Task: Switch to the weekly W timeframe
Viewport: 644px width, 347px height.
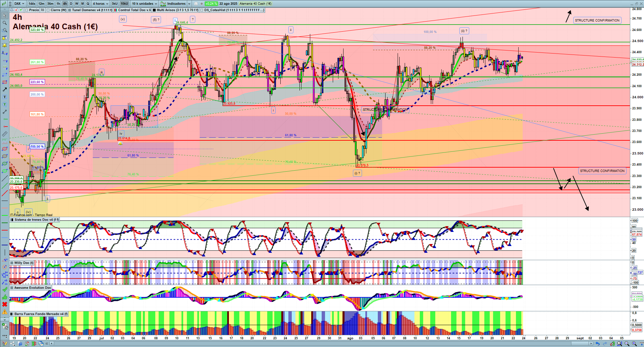Action: (77, 4)
